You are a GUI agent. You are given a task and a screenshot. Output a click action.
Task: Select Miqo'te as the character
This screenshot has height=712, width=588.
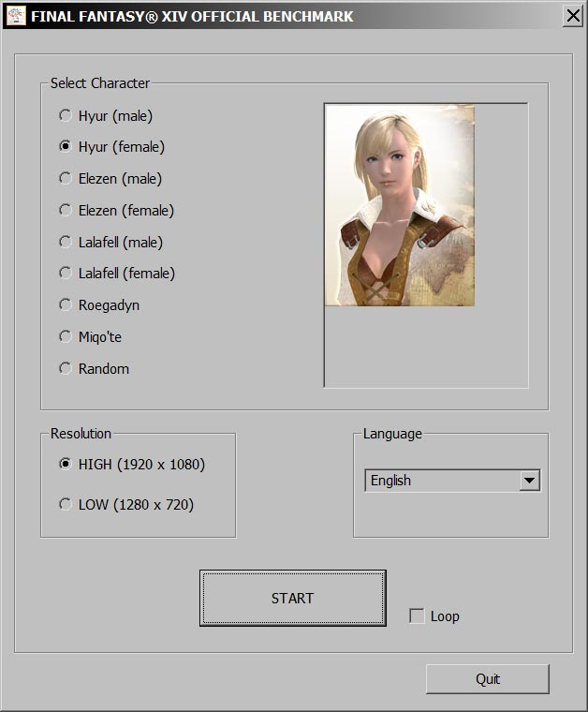tap(65, 336)
